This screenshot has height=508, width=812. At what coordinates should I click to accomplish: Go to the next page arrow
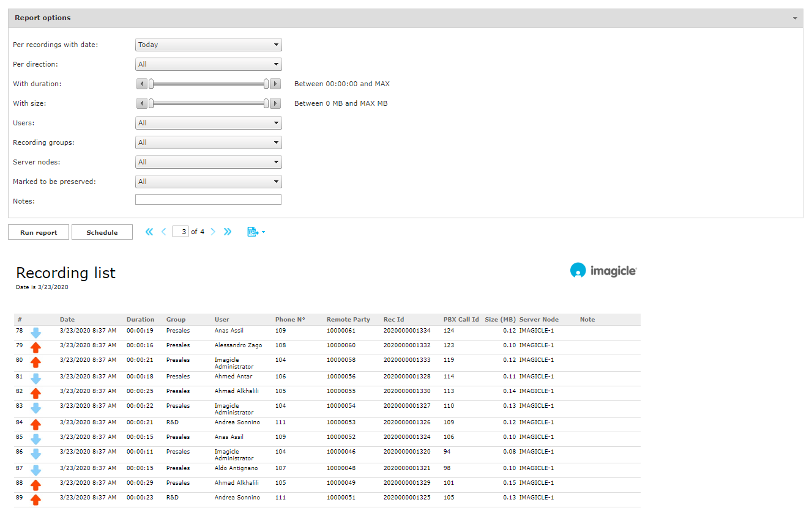tap(212, 232)
